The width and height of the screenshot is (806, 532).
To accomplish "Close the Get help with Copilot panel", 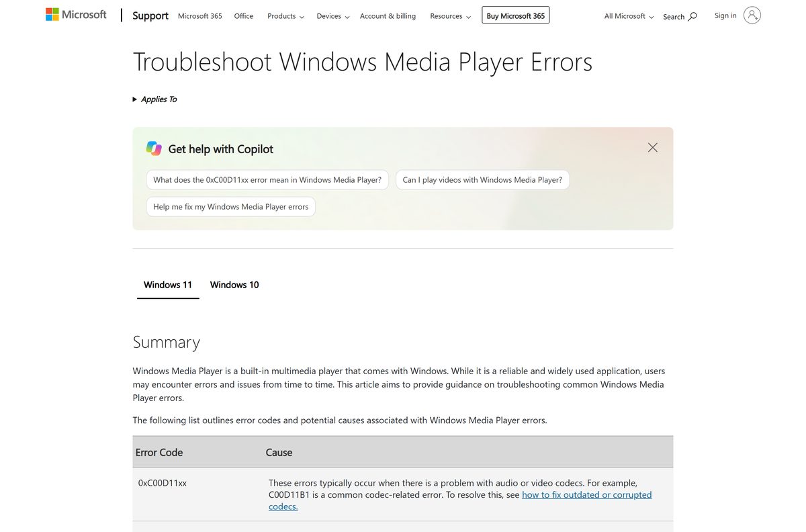I will pyautogui.click(x=653, y=147).
